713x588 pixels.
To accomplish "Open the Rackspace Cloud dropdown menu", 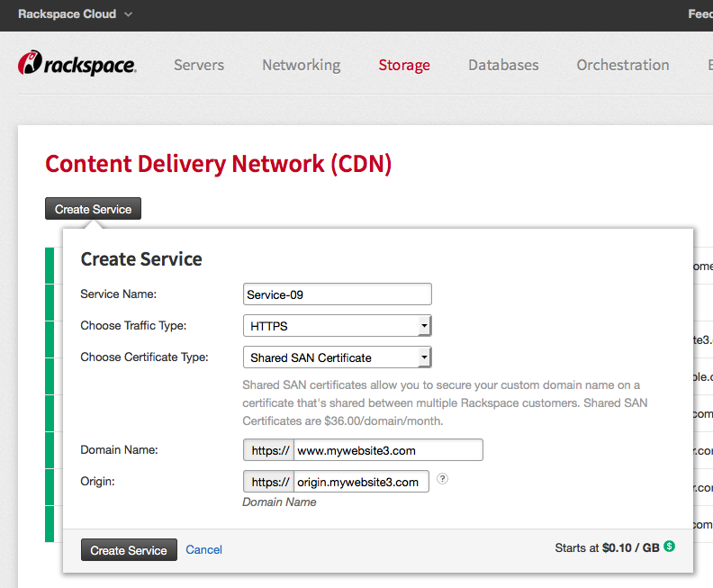I will (x=75, y=14).
